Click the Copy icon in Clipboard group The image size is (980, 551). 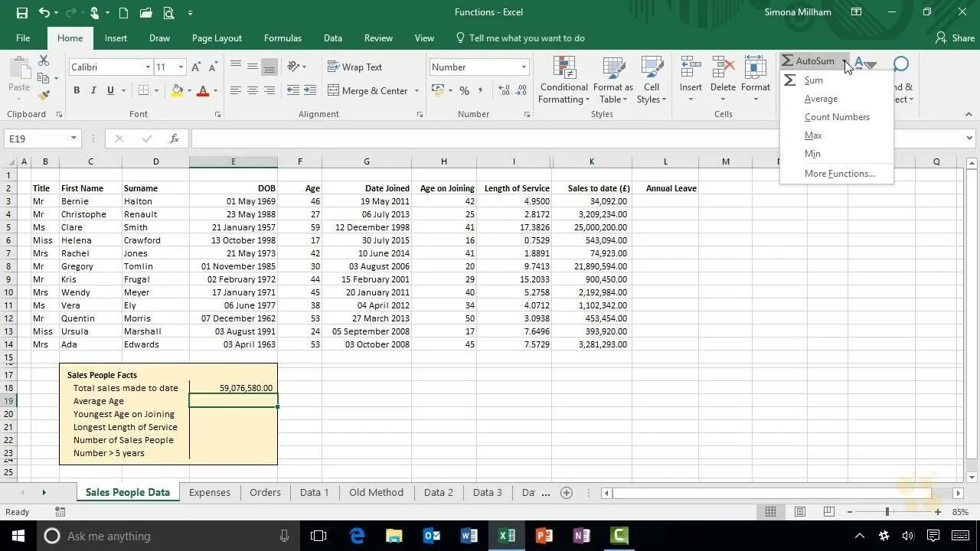click(44, 78)
